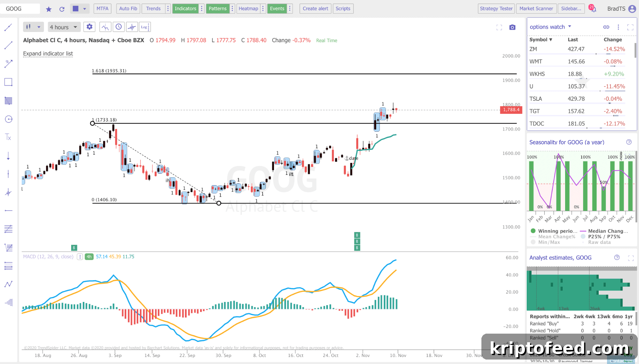Open the Scripts menu

(x=343, y=9)
